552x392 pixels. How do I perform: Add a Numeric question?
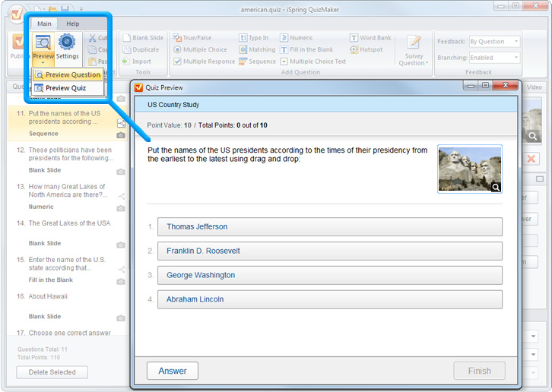297,37
